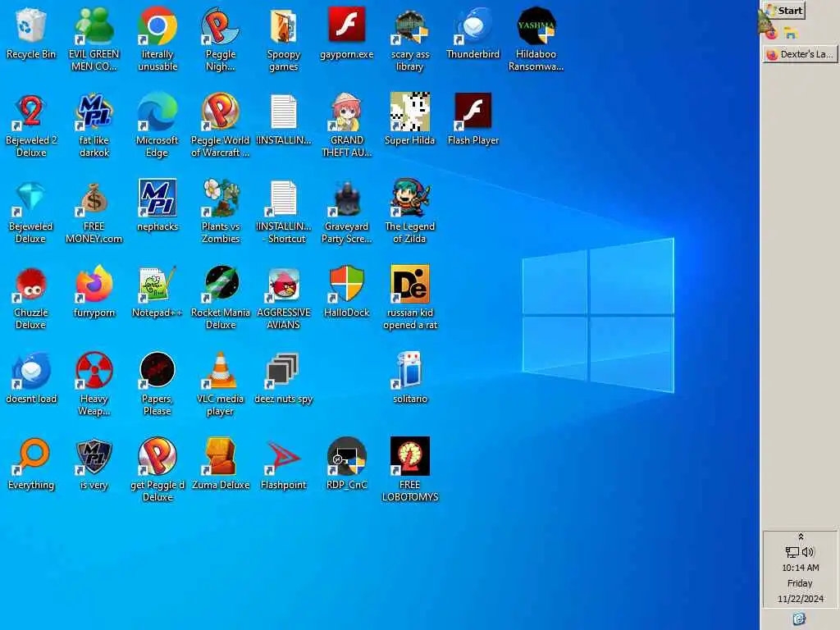Open Firefox from the quick launch area
The image size is (840, 630).
(x=771, y=34)
